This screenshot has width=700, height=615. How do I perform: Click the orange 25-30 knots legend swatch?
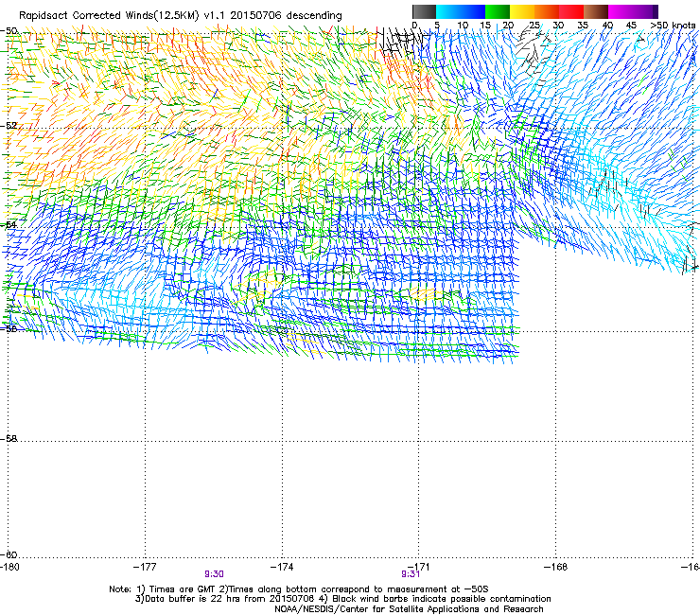click(547, 11)
